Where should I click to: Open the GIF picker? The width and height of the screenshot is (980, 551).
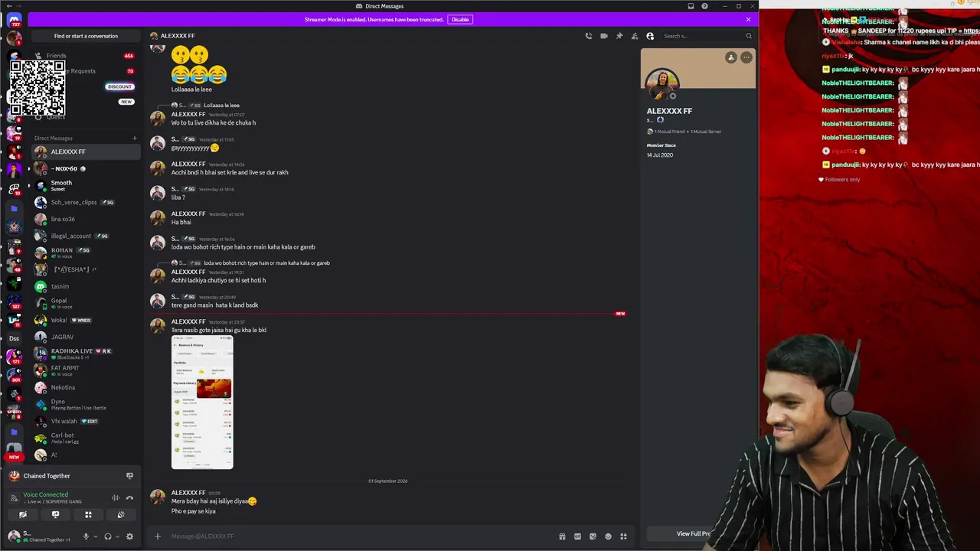click(x=577, y=536)
